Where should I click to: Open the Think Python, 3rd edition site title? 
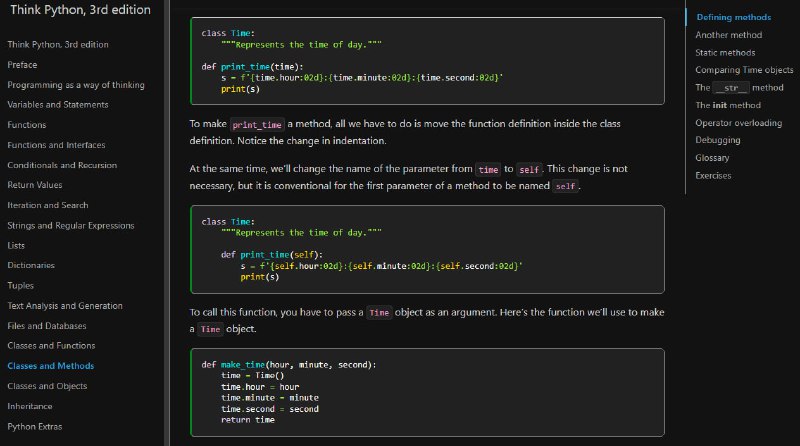tap(80, 10)
